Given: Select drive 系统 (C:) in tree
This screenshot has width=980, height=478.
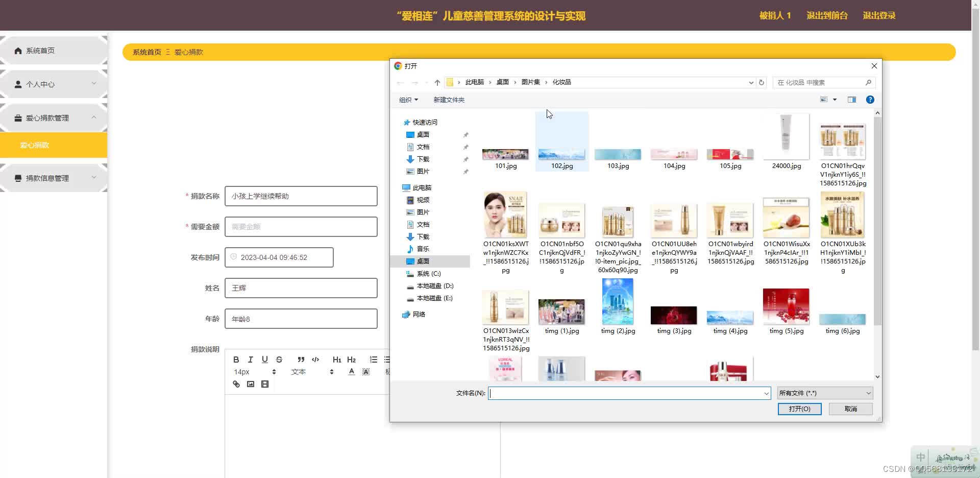Looking at the screenshot, I should click(x=428, y=274).
